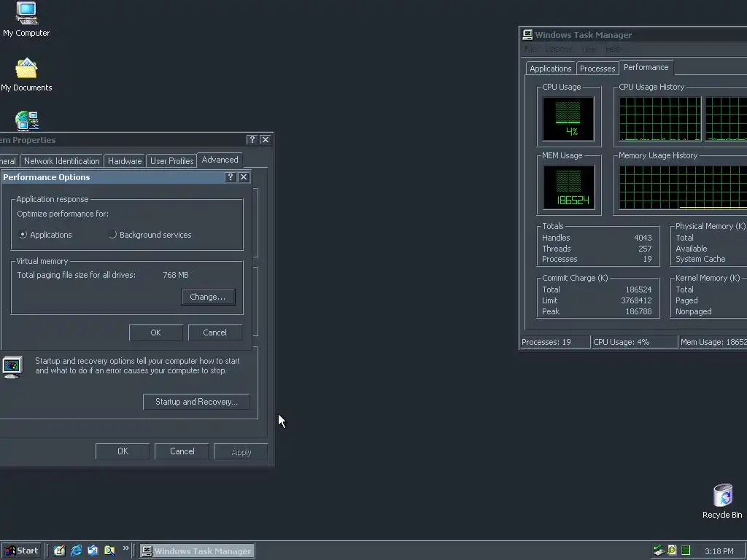Click the MEM Usage 186524 gauge
Image resolution: width=747 pixels, height=560 pixels.
[x=569, y=187]
